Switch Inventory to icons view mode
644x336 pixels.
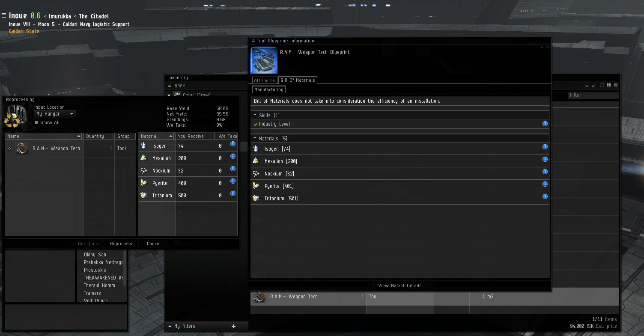click(602, 86)
